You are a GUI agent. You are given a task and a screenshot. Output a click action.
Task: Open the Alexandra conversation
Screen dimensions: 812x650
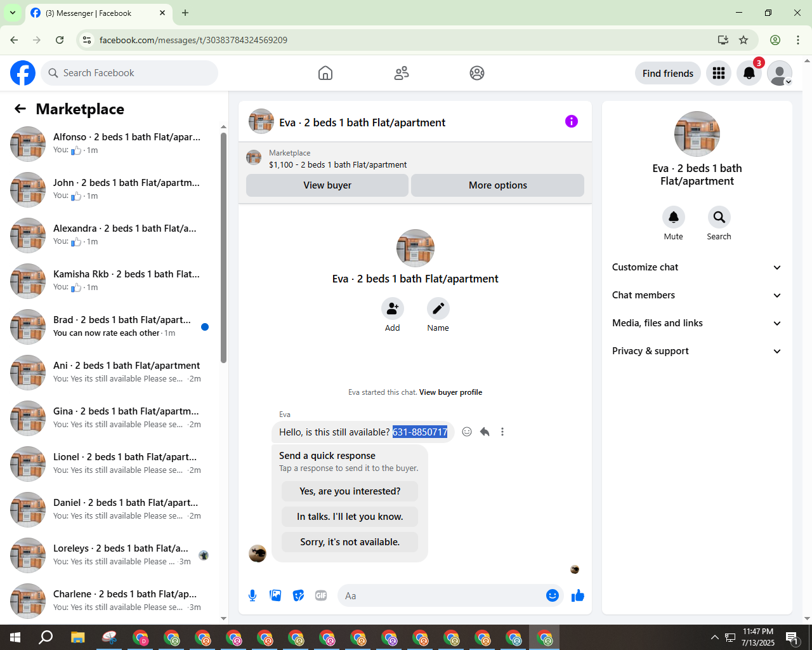coord(110,235)
